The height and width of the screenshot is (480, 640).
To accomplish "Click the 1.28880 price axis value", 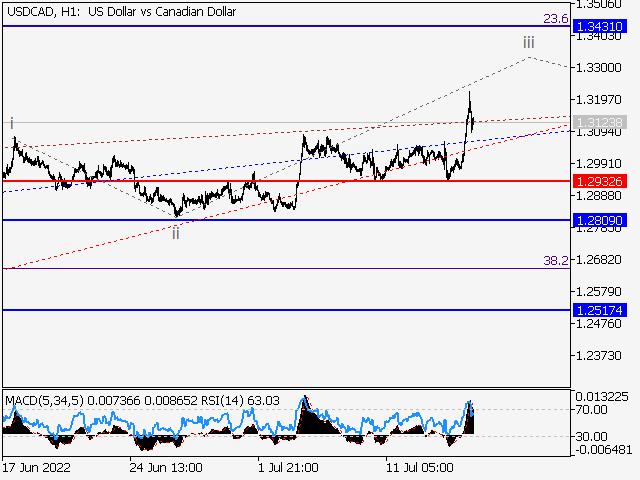I will pyautogui.click(x=598, y=196).
